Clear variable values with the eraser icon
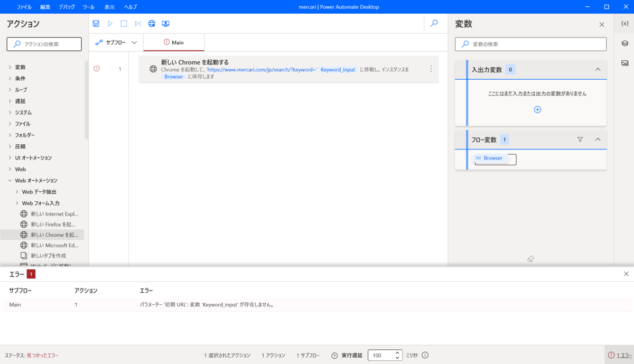Screen dimensions: 634x364 pyautogui.click(x=531, y=258)
